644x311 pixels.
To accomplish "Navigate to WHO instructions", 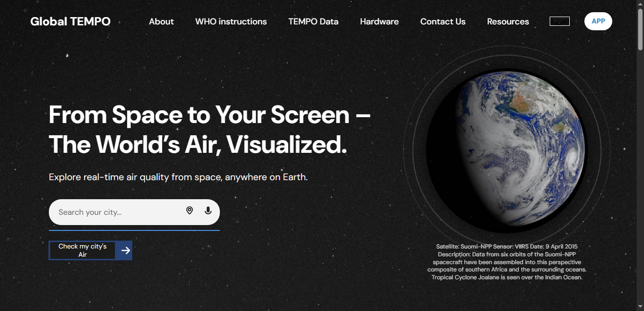I will 231,21.
